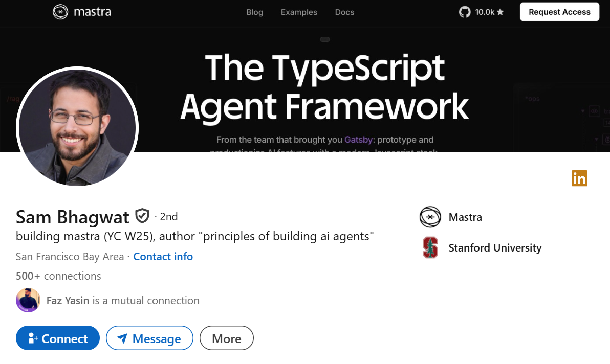
Task: Go to the Blog menu item
Action: click(254, 12)
